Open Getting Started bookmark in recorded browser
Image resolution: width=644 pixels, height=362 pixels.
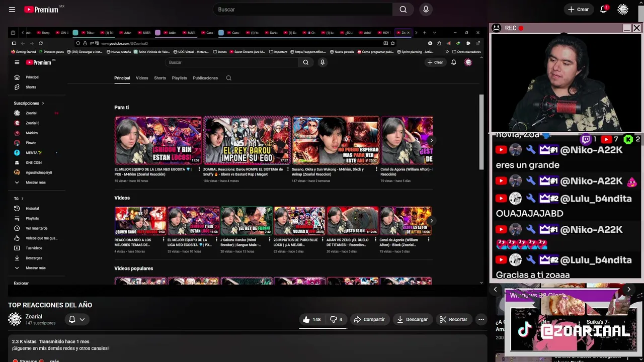click(x=23, y=52)
